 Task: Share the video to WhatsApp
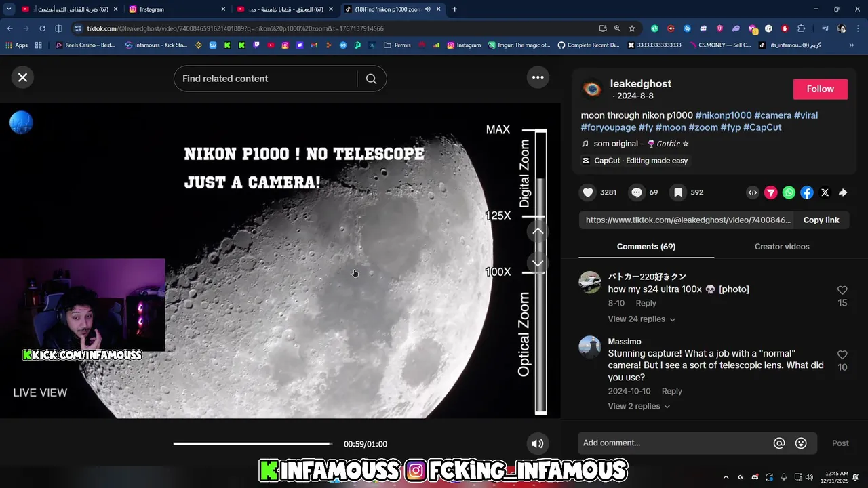coord(789,192)
